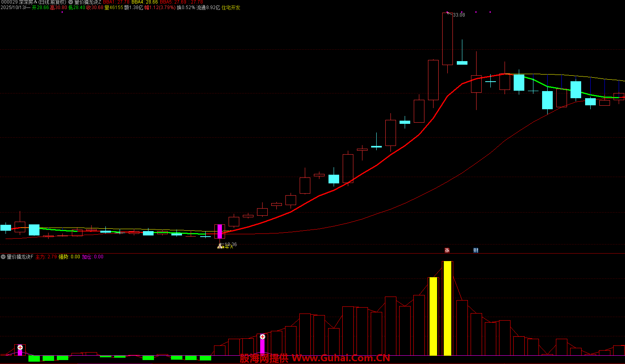Click the left plus marker in indicator panel
This screenshot has width=625, height=364.
click(x=20, y=347)
